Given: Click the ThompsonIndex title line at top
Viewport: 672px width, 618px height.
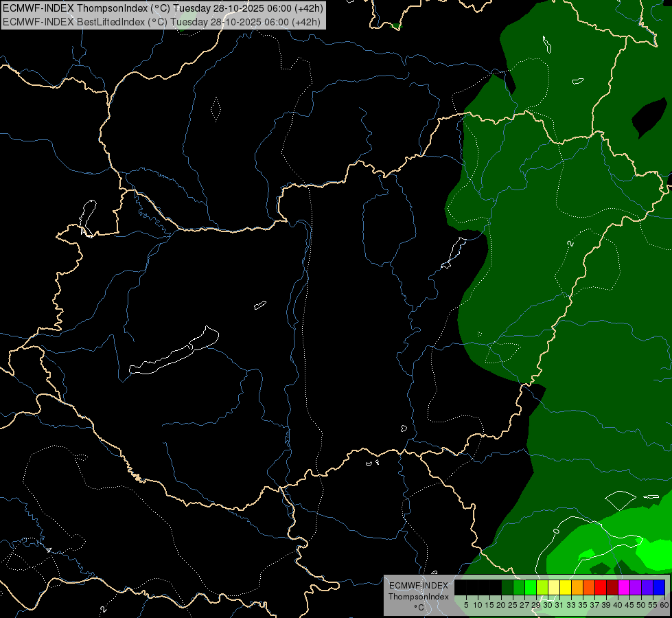Looking at the screenshot, I should (163, 8).
